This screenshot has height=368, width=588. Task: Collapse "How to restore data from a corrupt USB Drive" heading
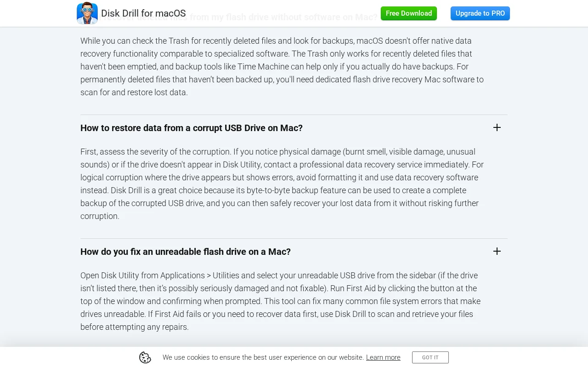point(192,128)
